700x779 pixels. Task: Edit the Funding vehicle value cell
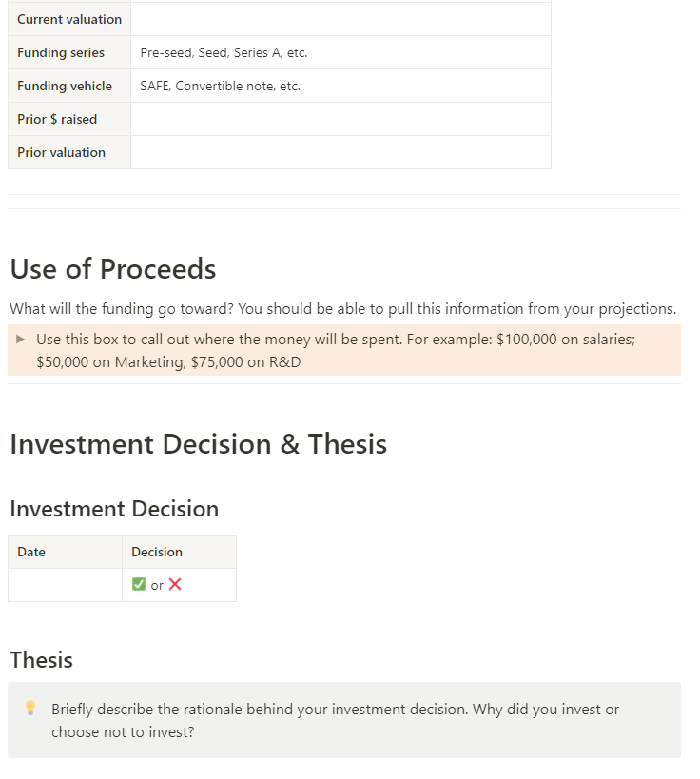pos(340,86)
